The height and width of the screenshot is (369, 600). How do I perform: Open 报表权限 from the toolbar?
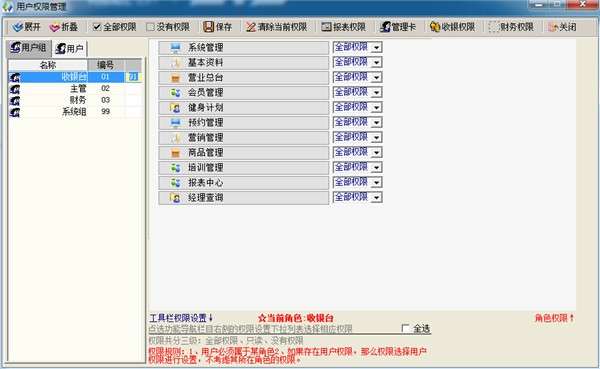[343, 27]
